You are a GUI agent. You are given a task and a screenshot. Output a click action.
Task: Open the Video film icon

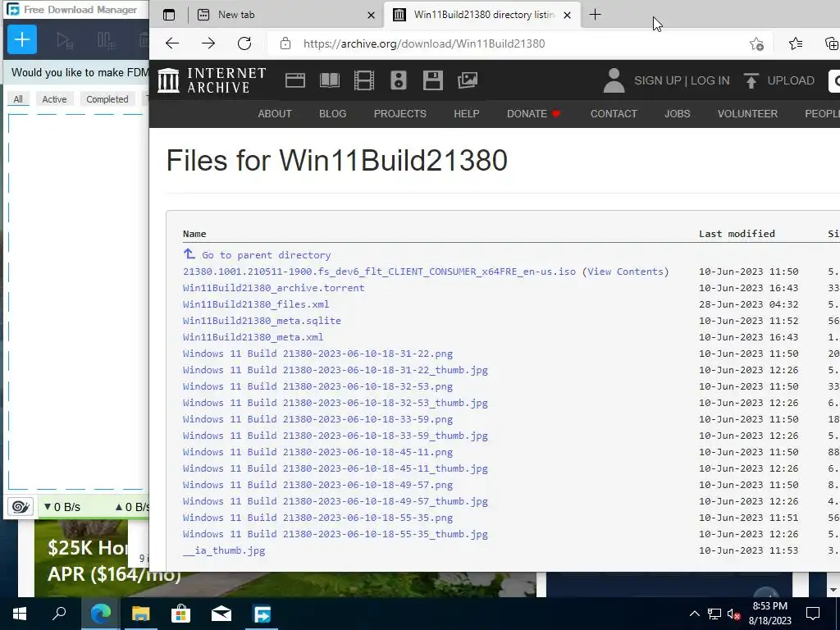363,80
